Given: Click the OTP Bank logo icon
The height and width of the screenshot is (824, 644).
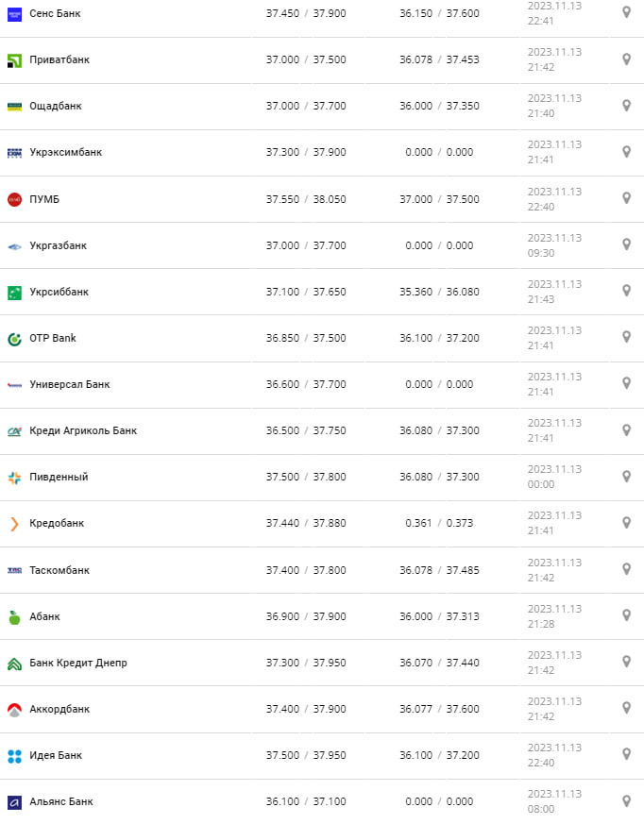Looking at the screenshot, I should (14, 338).
